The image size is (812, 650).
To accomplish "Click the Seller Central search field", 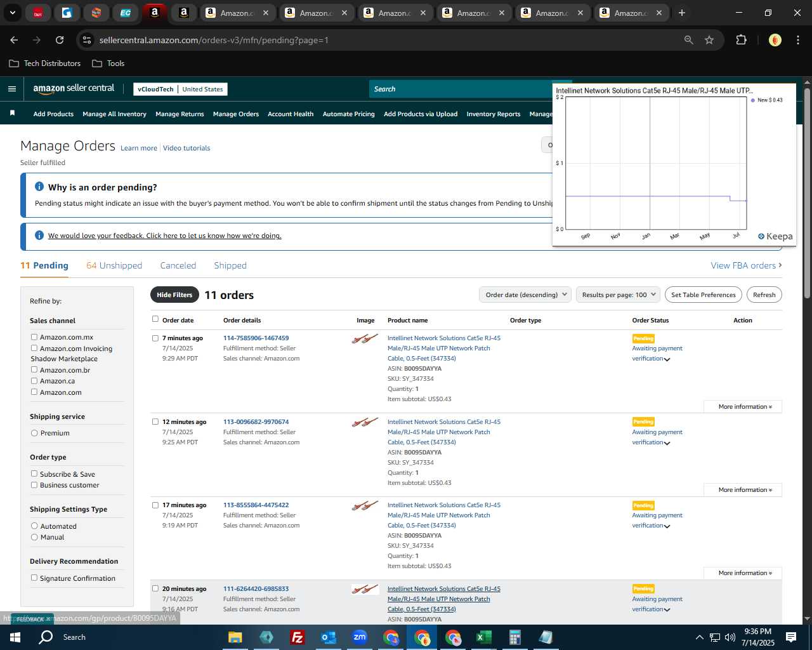I will click(x=462, y=89).
